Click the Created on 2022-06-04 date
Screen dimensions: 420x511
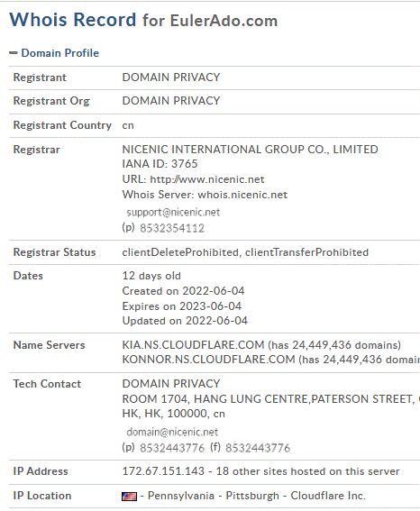[183, 291]
